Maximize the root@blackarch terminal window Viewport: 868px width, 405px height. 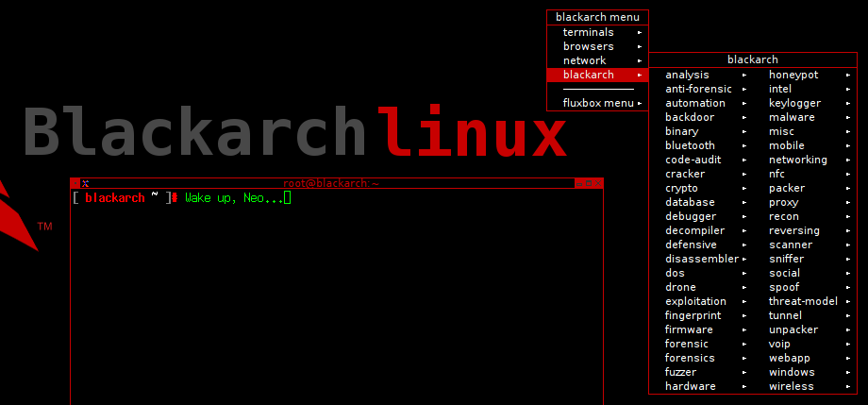tap(589, 183)
